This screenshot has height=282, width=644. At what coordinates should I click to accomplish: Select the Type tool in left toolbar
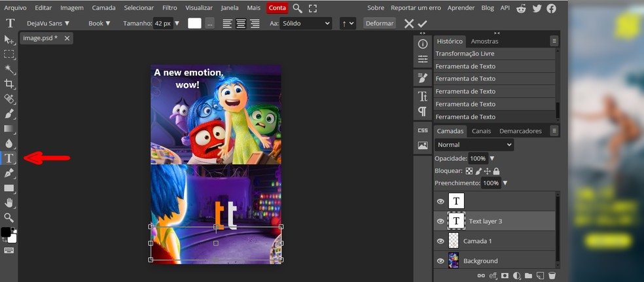(x=9, y=158)
